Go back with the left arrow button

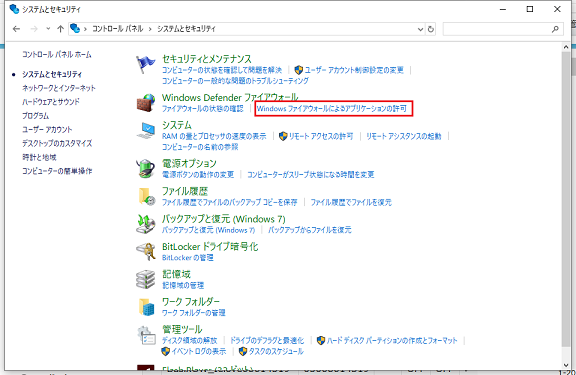[x=16, y=29]
